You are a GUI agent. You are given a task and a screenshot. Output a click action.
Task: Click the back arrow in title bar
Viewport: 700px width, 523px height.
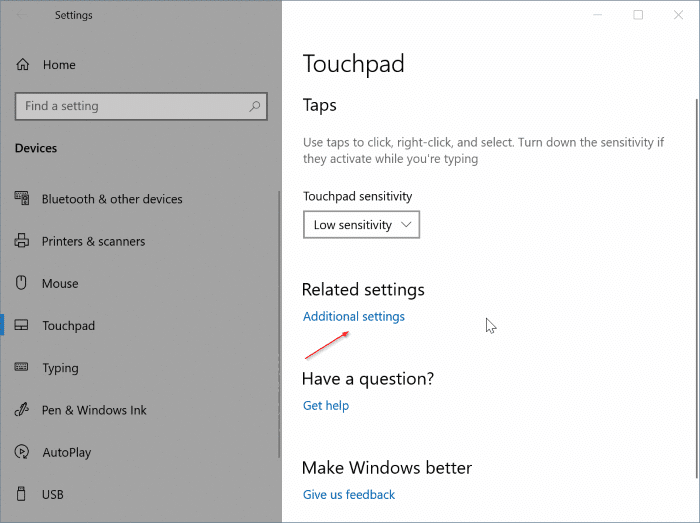(x=21, y=15)
